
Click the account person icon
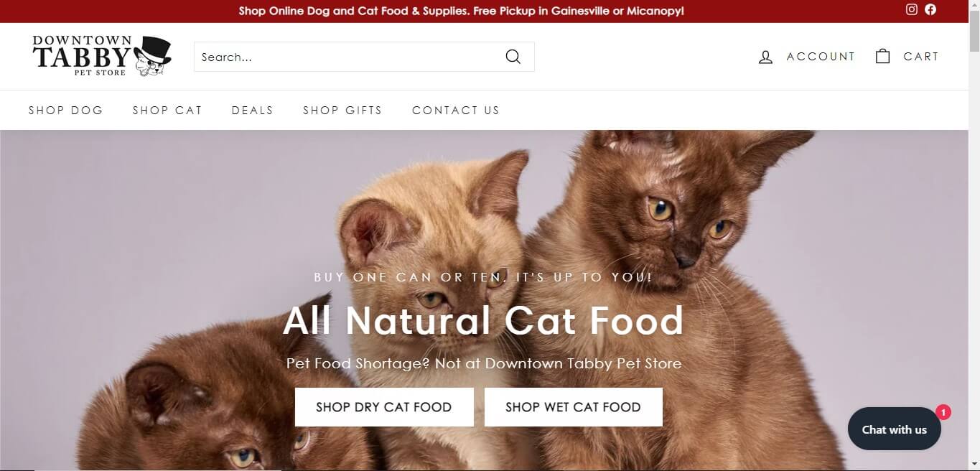click(765, 57)
